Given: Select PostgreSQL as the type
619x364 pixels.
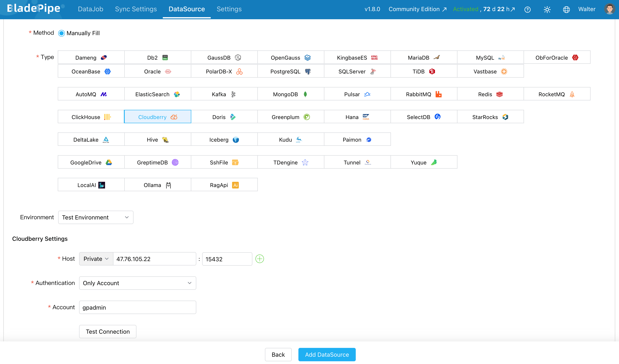Looking at the screenshot, I should coord(291,71).
